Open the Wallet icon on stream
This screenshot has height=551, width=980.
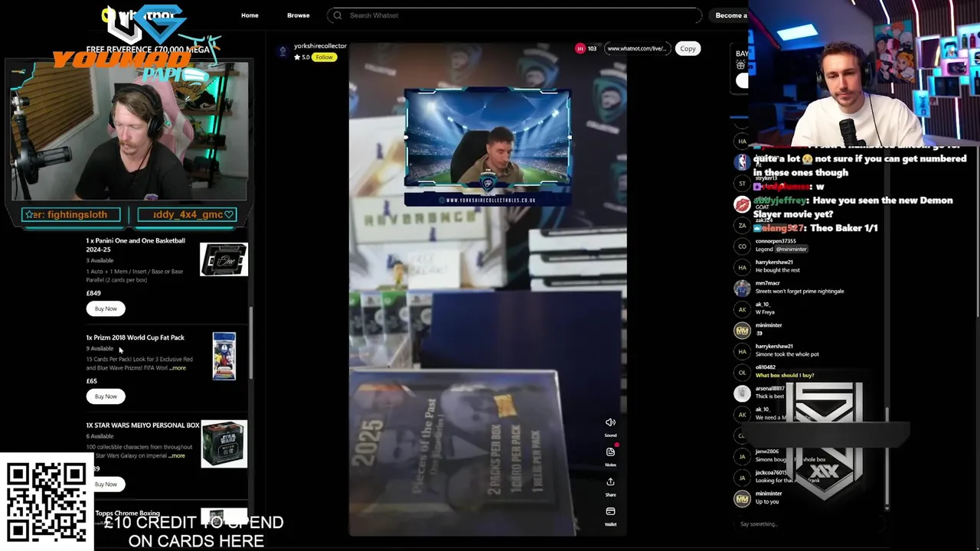(x=610, y=511)
